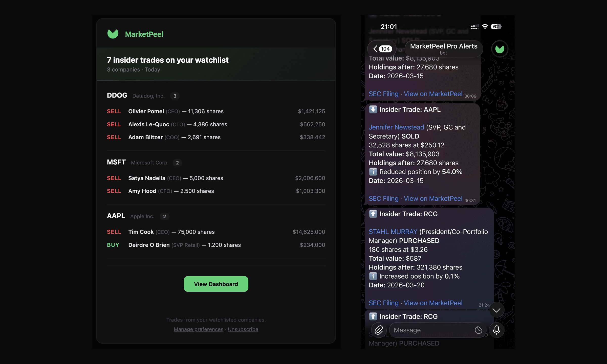Open the Manage preferences link
This screenshot has height=364, width=607.
[x=198, y=329]
